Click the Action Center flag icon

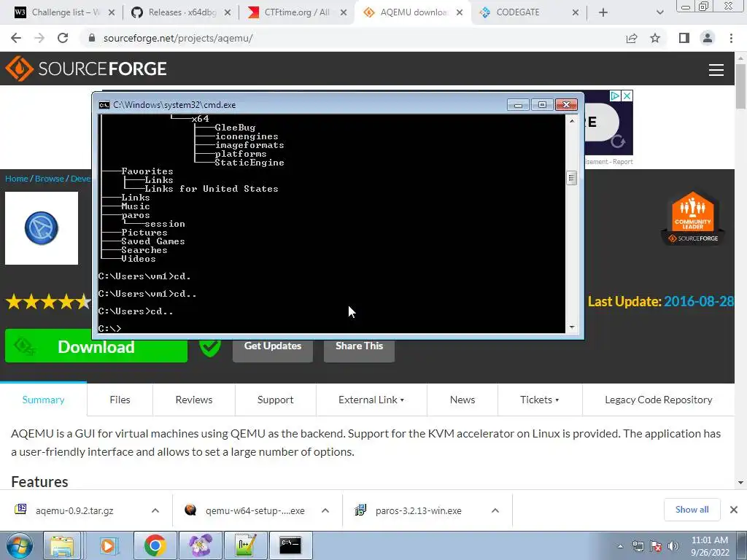click(656, 546)
